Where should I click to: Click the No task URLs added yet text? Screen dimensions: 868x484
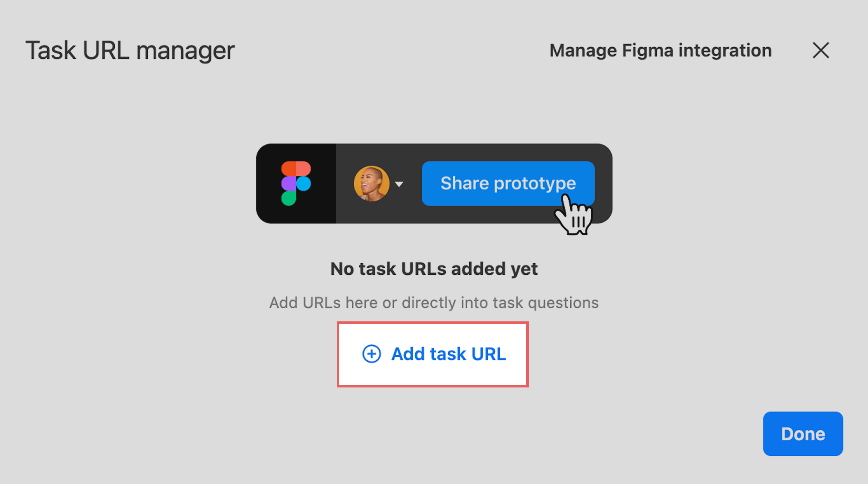click(434, 269)
